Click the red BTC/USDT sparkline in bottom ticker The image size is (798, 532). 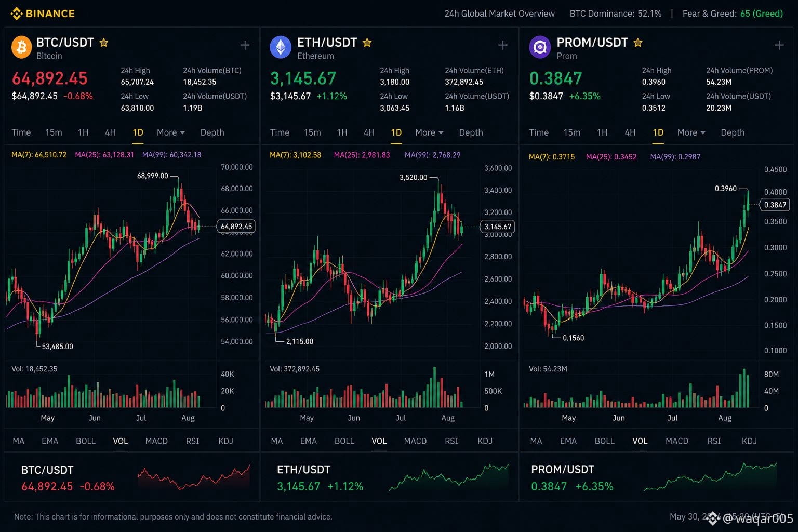click(194, 477)
